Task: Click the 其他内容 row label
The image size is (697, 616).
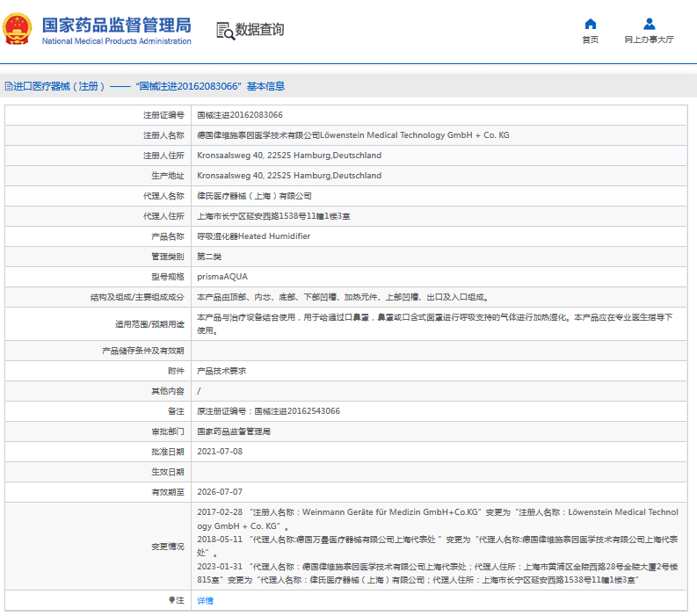Action: click(x=168, y=391)
